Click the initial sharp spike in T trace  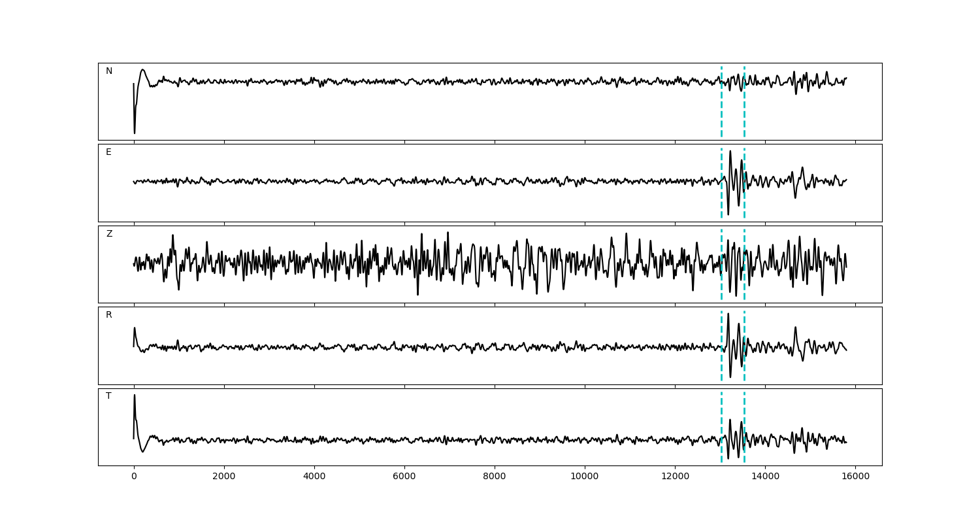tap(135, 396)
